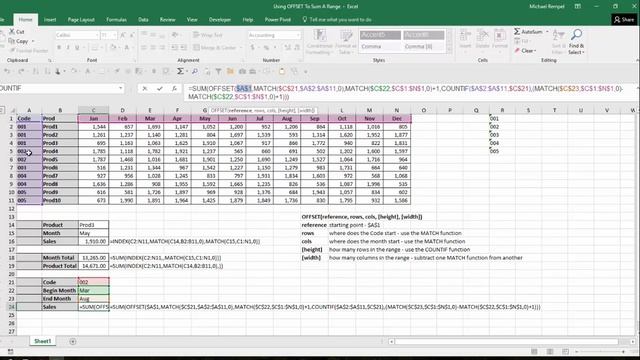Click the sigma icon in Quick Access Toolbar
The height and width of the screenshot is (360, 640).
click(x=180, y=71)
